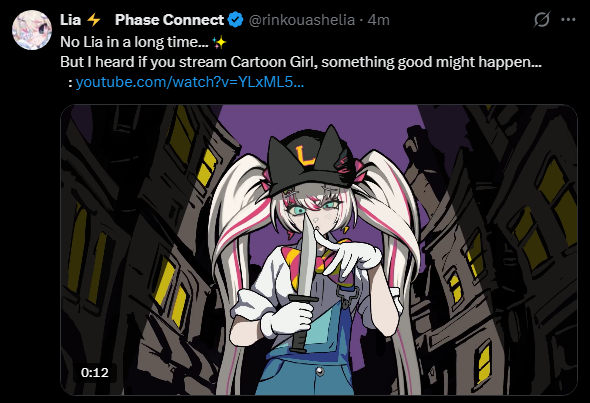This screenshot has width=590, height=403.
Task: Click 'Phase Connect' in the display name
Action: click(169, 20)
